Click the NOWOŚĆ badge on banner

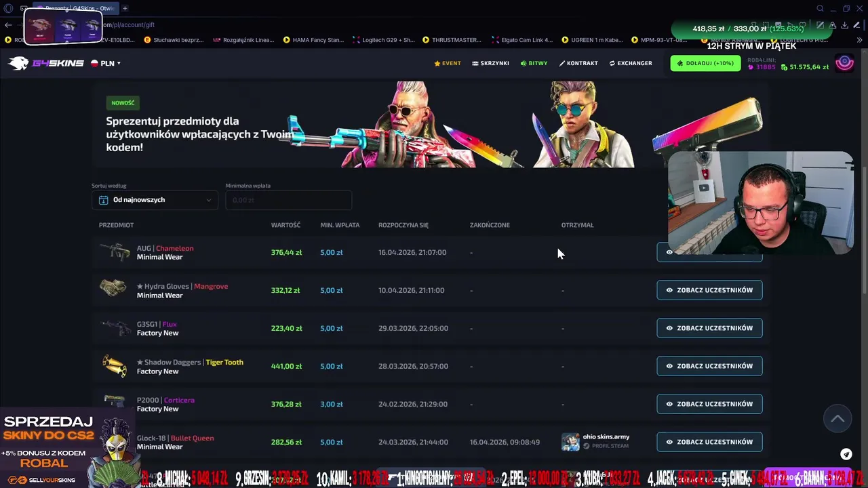[123, 103]
